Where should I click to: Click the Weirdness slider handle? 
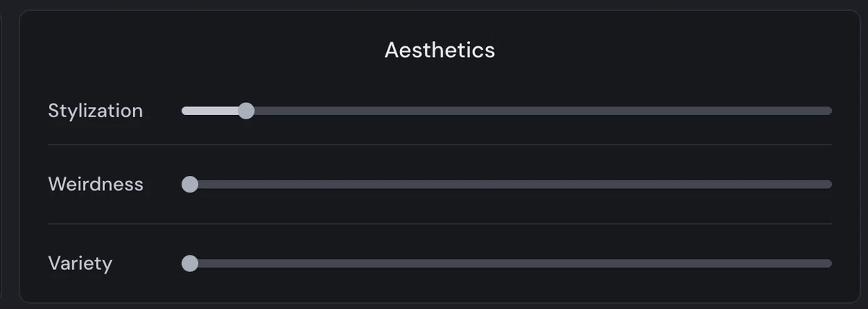tap(190, 185)
